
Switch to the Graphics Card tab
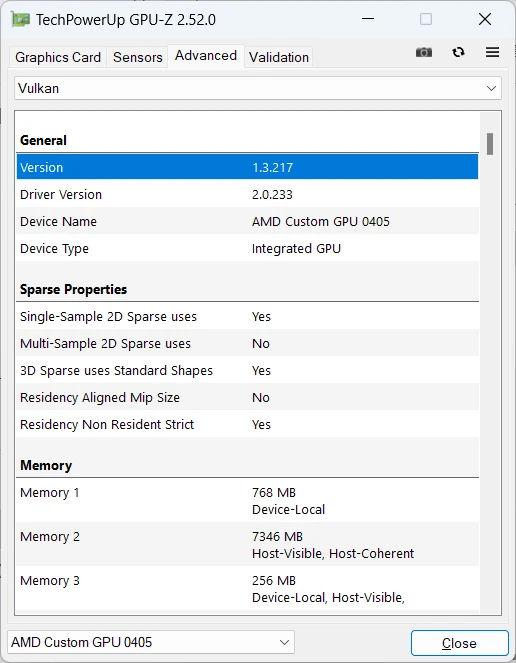coord(58,57)
